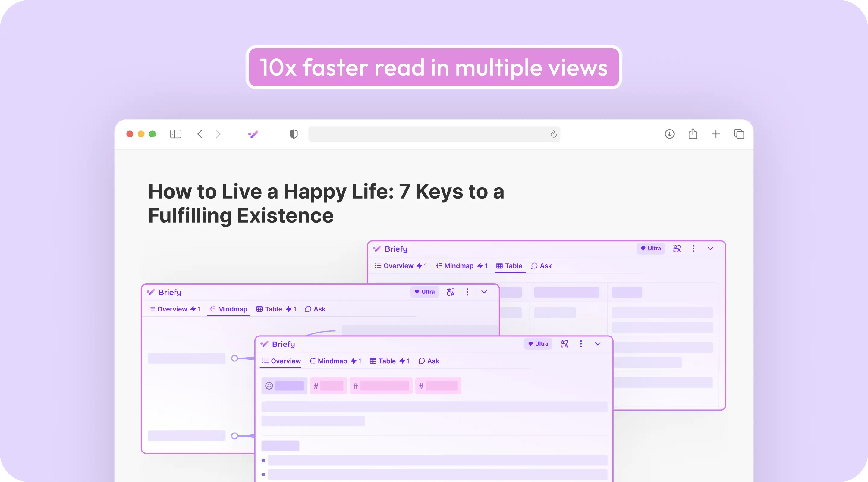The image size is (868, 482).
Task: Reload the page with the refresh icon
Action: pyautogui.click(x=553, y=134)
